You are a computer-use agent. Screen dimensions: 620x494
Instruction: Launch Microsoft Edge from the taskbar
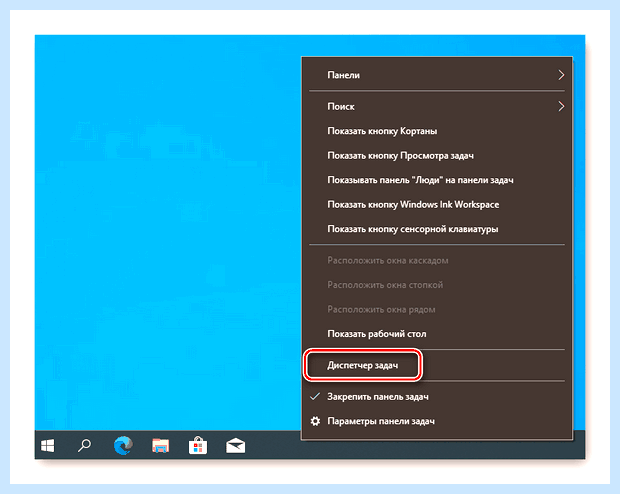pyautogui.click(x=123, y=445)
